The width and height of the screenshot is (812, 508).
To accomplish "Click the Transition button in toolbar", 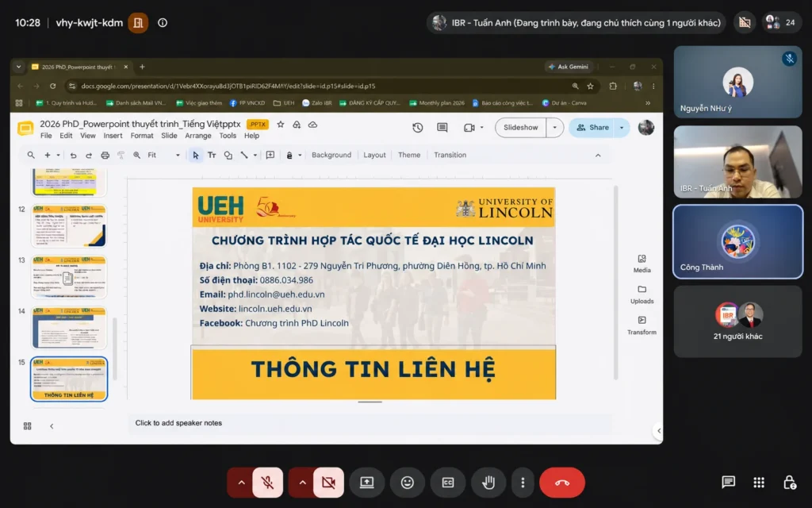I will pyautogui.click(x=450, y=155).
